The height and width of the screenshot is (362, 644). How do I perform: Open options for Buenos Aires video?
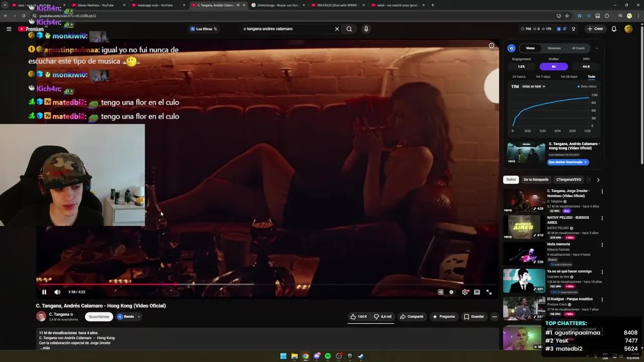point(602,218)
